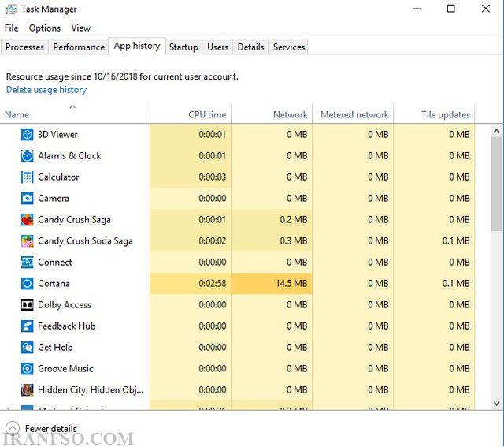Sort by Metered network column header
The height and width of the screenshot is (447, 504).
(x=353, y=113)
